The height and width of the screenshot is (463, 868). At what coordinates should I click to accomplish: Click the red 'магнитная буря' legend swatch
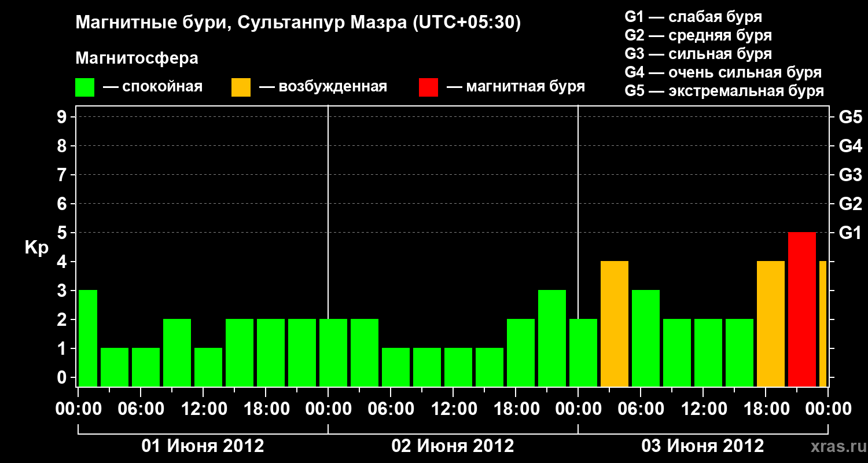[x=429, y=87]
